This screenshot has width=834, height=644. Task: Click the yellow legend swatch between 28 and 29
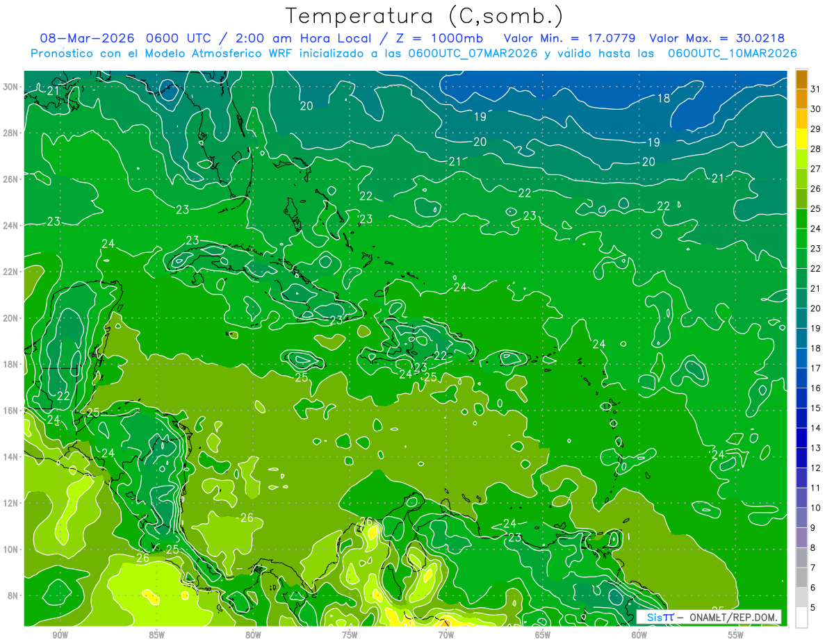point(801,138)
